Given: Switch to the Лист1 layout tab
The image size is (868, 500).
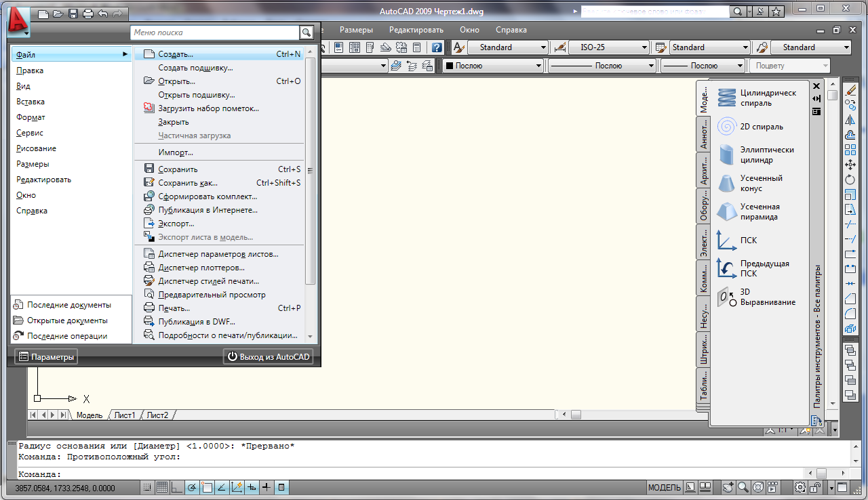Looking at the screenshot, I should coord(125,415).
